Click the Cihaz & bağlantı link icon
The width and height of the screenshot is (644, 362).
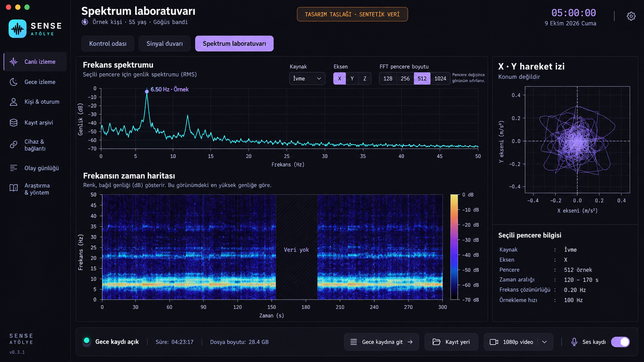[13, 145]
